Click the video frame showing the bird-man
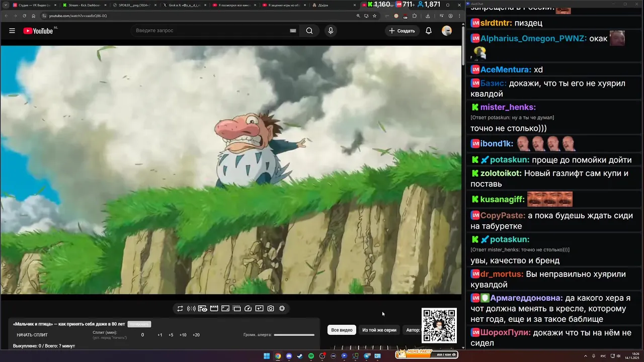The height and width of the screenshot is (362, 644). click(231, 170)
